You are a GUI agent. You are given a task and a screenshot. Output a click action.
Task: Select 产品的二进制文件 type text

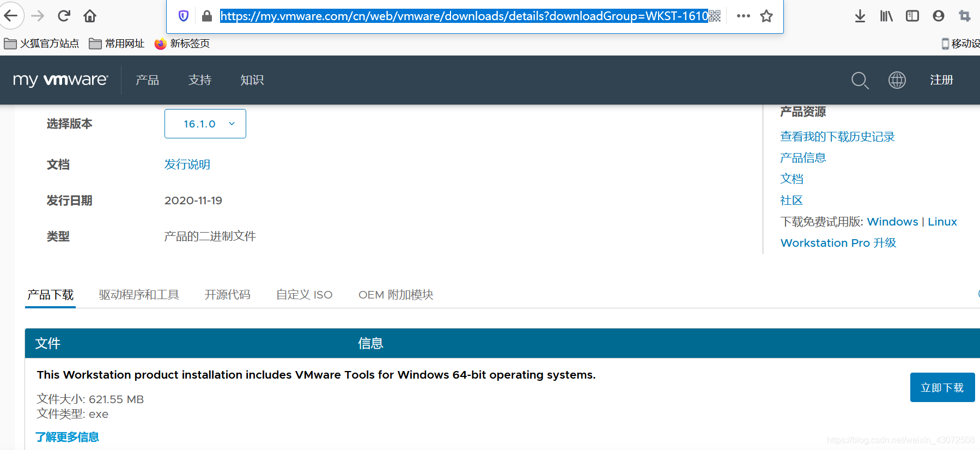click(x=210, y=236)
